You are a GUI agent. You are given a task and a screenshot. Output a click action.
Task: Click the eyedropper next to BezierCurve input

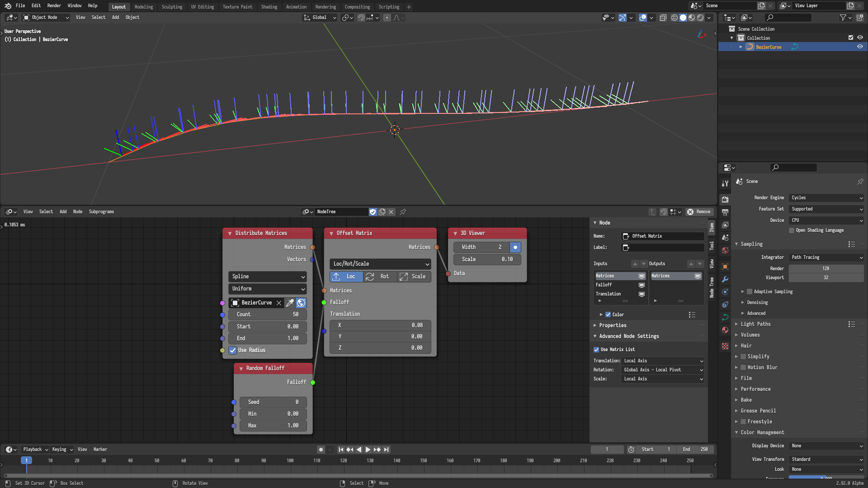[290, 303]
